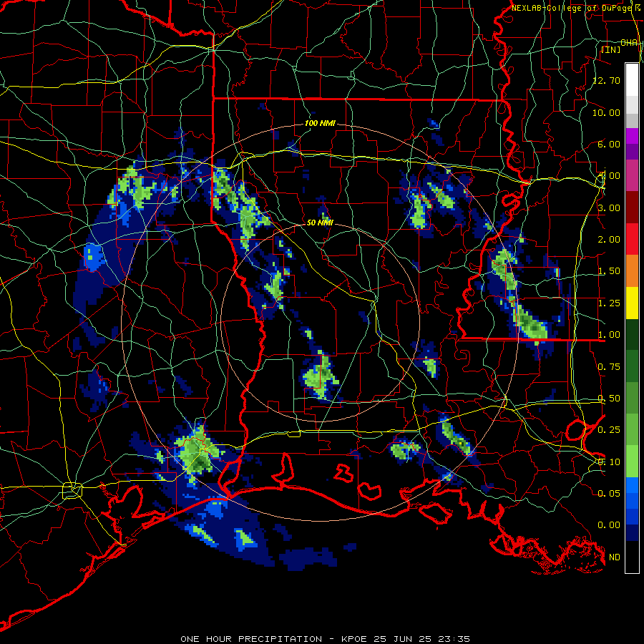Click the 3.00 legend value
Screen dimensions: 644x644
point(609,208)
